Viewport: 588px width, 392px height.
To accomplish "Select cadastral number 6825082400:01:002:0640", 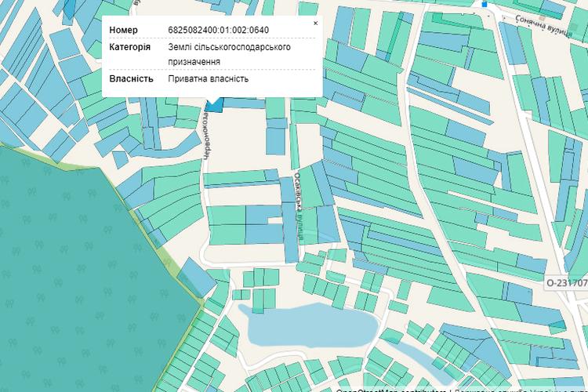I will pos(218,30).
